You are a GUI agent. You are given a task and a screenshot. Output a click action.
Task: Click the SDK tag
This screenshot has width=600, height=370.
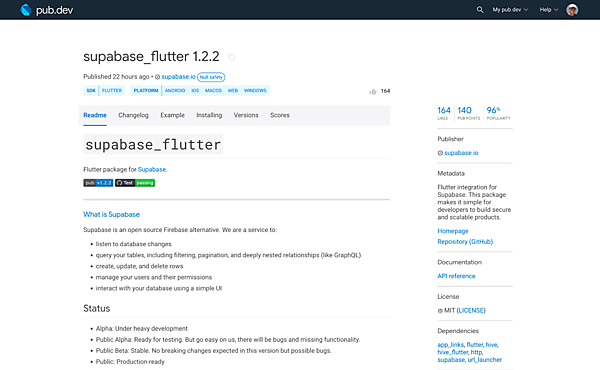tap(91, 91)
